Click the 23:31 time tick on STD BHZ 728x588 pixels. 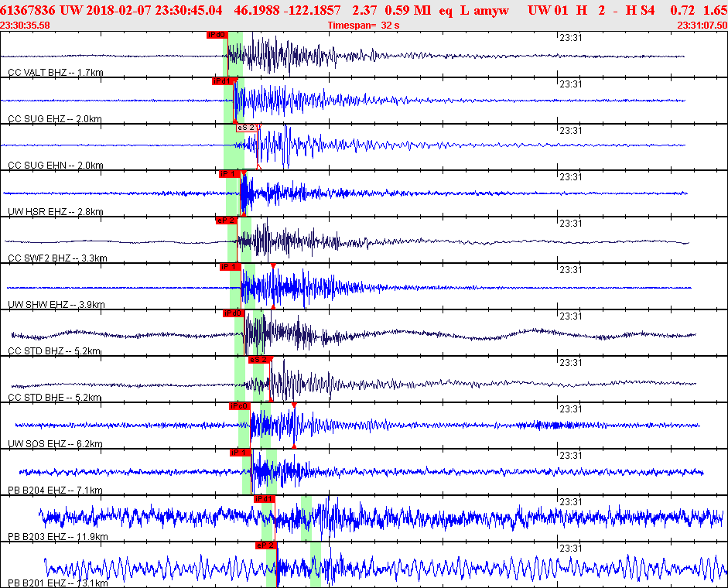pyautogui.click(x=571, y=316)
